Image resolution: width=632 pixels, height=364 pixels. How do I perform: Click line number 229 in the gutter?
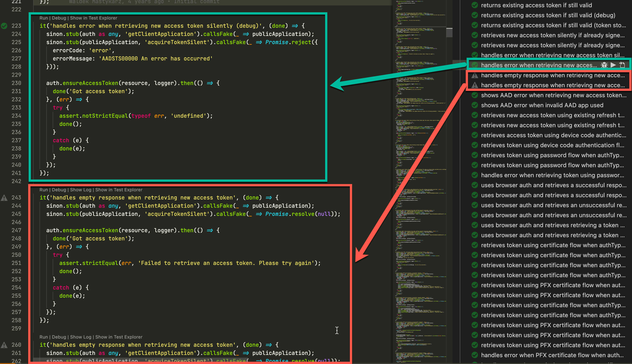point(16,75)
